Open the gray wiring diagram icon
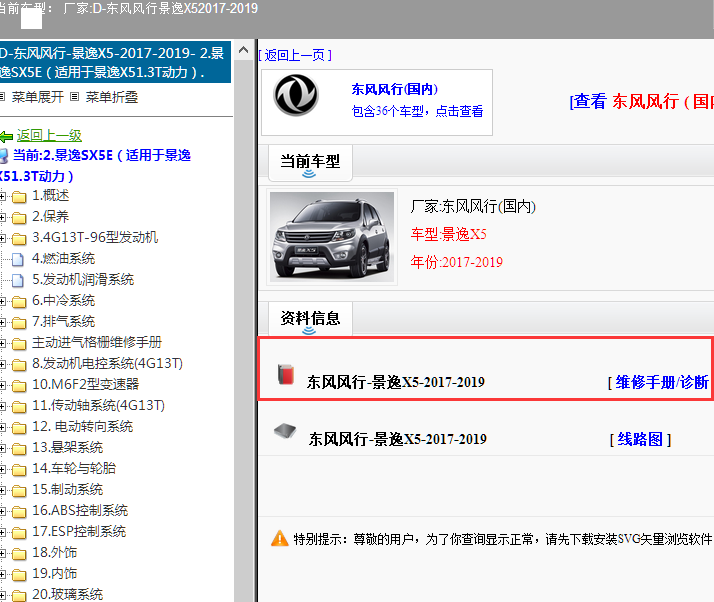Image resolution: width=714 pixels, height=602 pixels. pyautogui.click(x=285, y=431)
